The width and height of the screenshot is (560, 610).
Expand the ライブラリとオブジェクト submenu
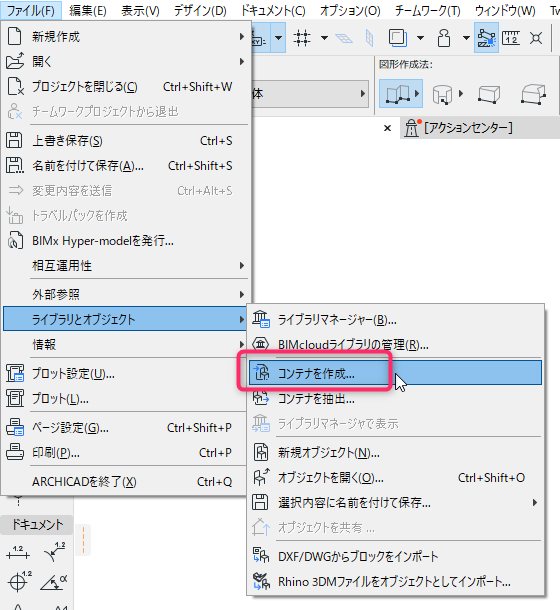pos(125,319)
